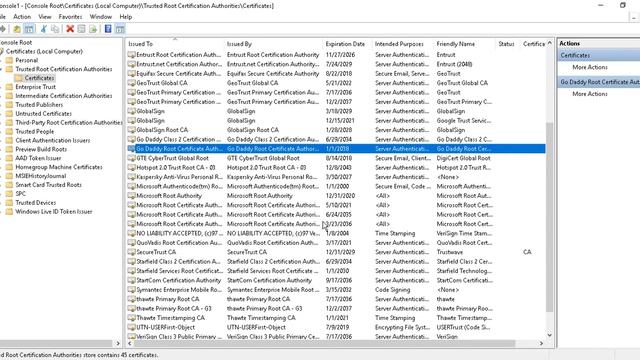This screenshot has height=360, width=640.
Task: Select the Certificates subfolder in tree
Action: (39, 78)
